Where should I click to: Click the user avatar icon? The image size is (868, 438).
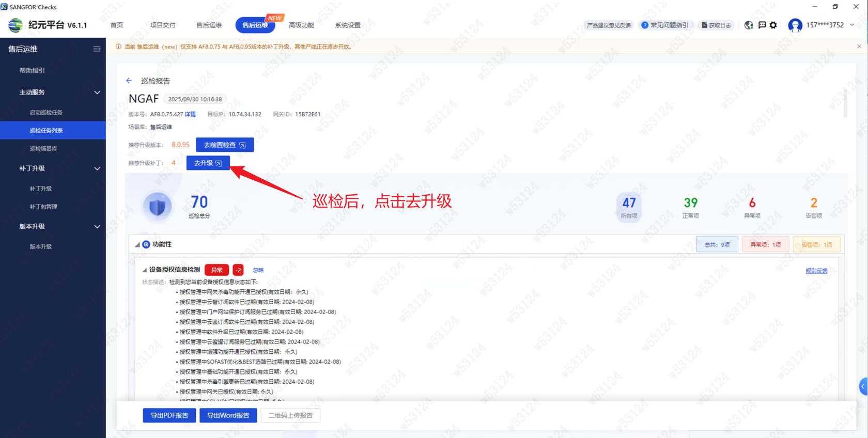tap(795, 25)
